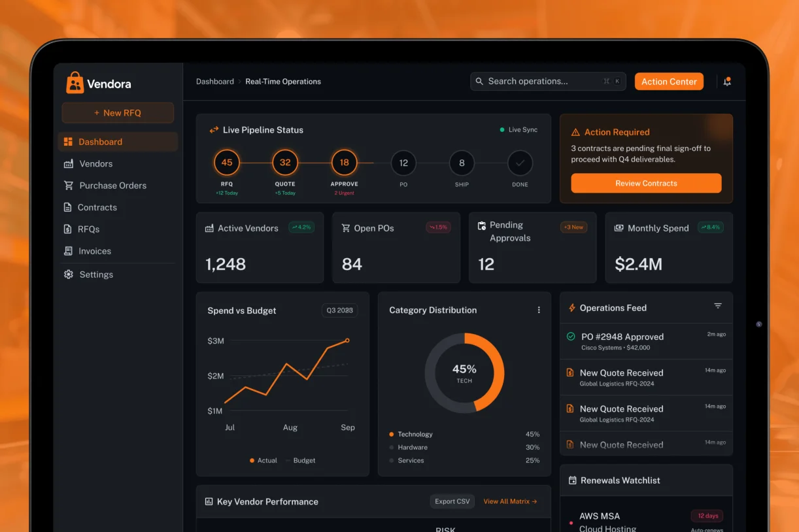Open notifications bell
Image resolution: width=799 pixels, height=532 pixels.
[x=727, y=82]
